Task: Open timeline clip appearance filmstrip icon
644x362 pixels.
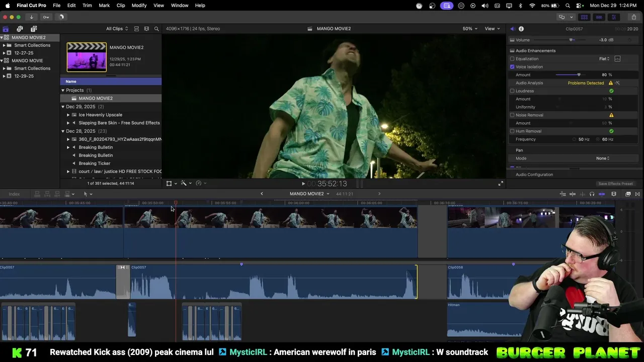Action: pyautogui.click(x=614, y=194)
